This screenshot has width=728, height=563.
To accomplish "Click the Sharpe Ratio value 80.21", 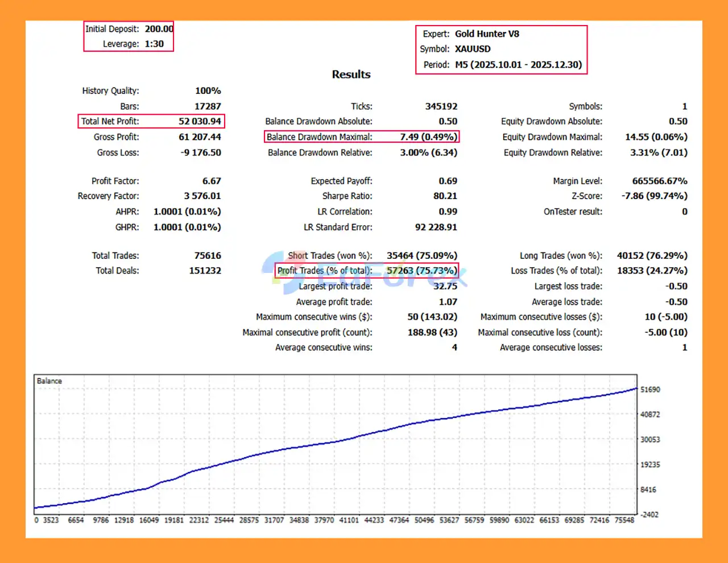I will (x=445, y=196).
